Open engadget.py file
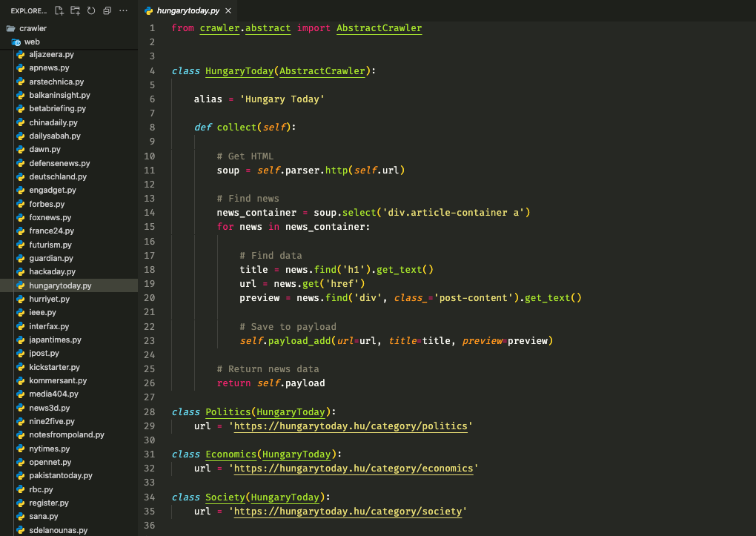This screenshot has height=536, width=756. coord(69,190)
